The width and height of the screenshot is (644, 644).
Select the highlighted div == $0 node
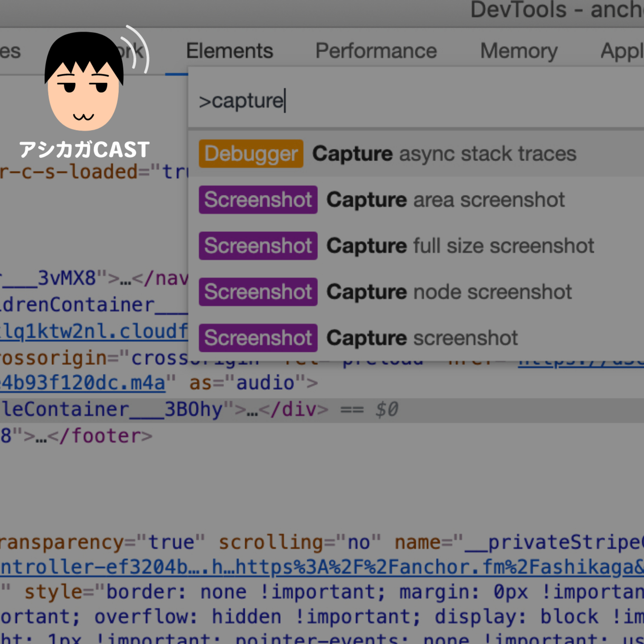tap(200, 409)
